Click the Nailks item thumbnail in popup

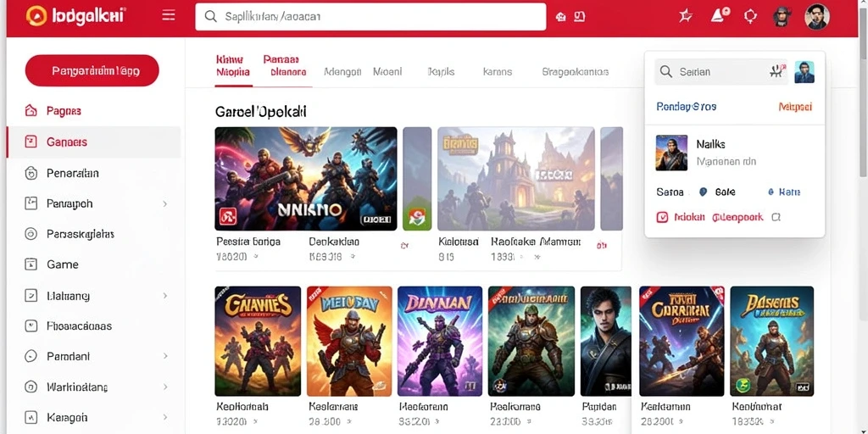pos(671,153)
